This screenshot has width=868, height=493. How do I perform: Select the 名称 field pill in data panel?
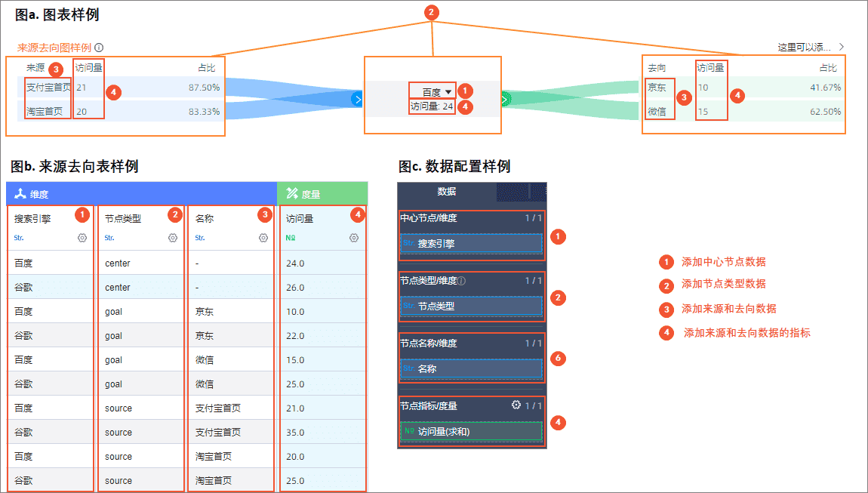tap(471, 368)
